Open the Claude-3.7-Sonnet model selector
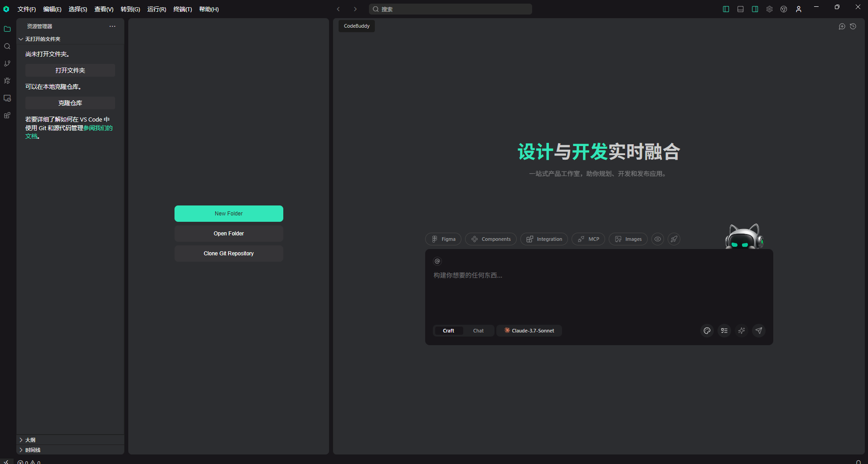The width and height of the screenshot is (868, 464). [529, 330]
